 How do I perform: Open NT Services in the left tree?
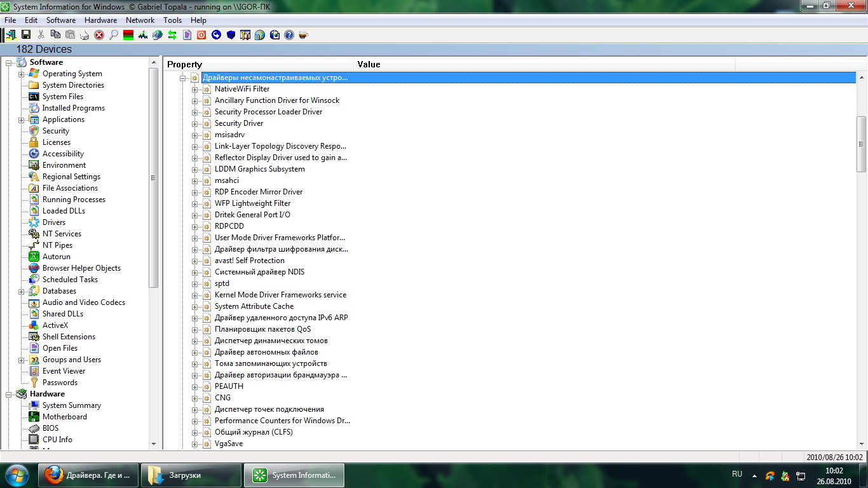[62, 234]
